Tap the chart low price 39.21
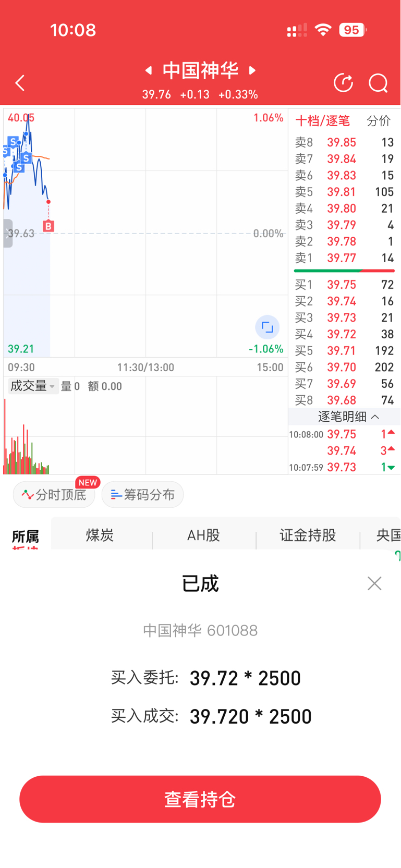The width and height of the screenshot is (401, 868). coord(21,348)
